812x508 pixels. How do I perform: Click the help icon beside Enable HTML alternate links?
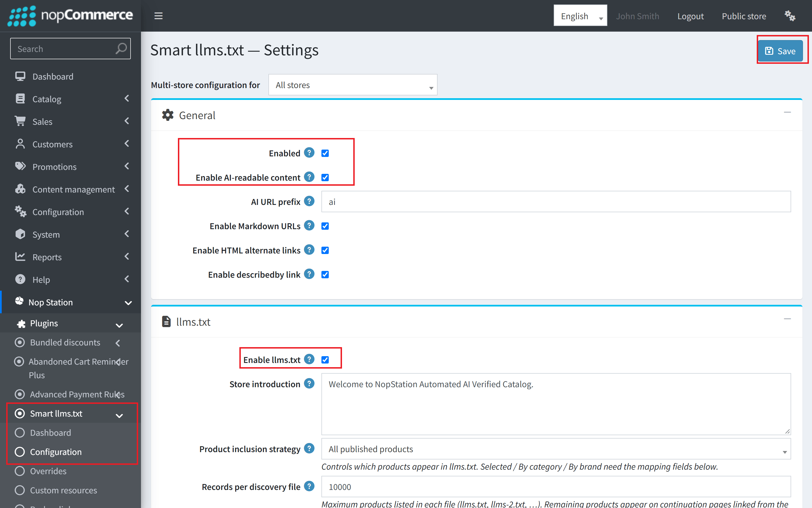click(309, 250)
